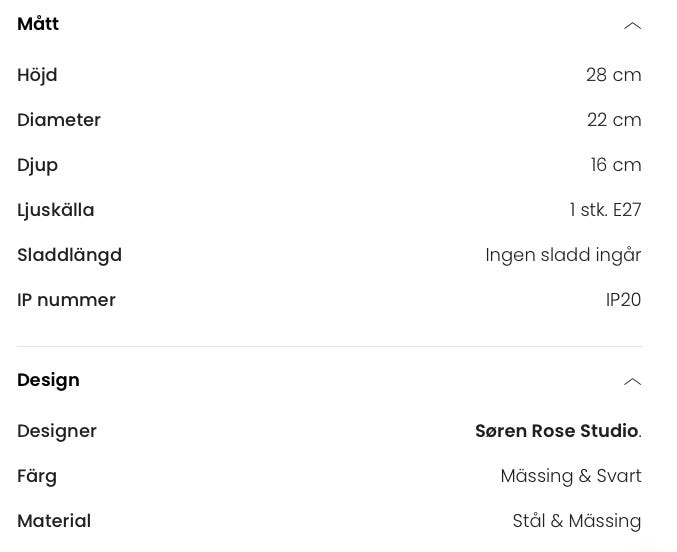Image resolution: width=677 pixels, height=552 pixels.
Task: Select the Ingen sladd ingår text
Action: (x=563, y=255)
